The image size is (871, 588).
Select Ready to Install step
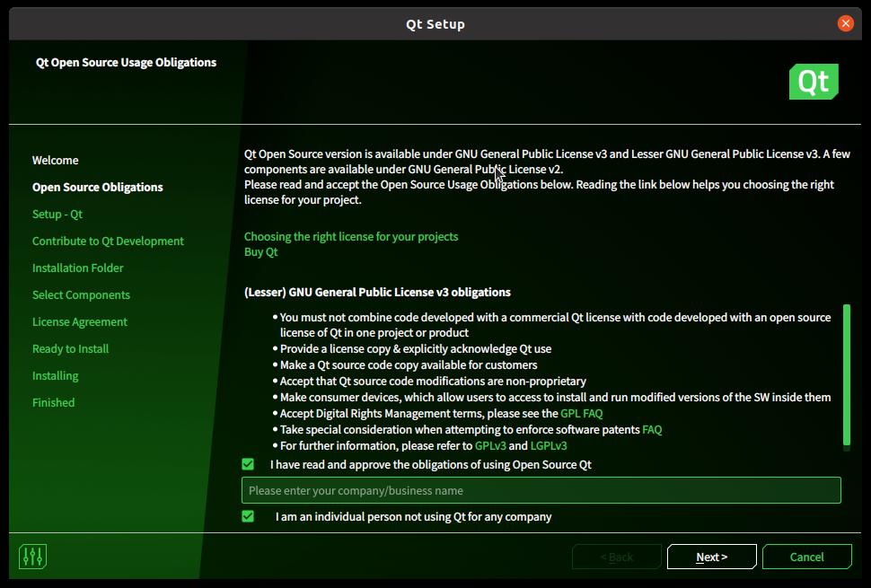click(x=71, y=348)
